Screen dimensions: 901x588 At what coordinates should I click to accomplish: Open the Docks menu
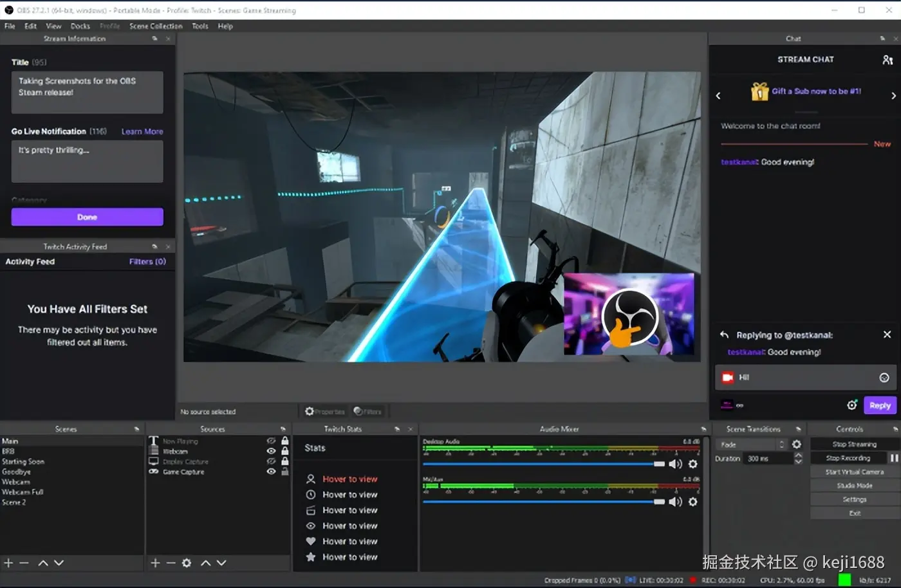(x=80, y=26)
